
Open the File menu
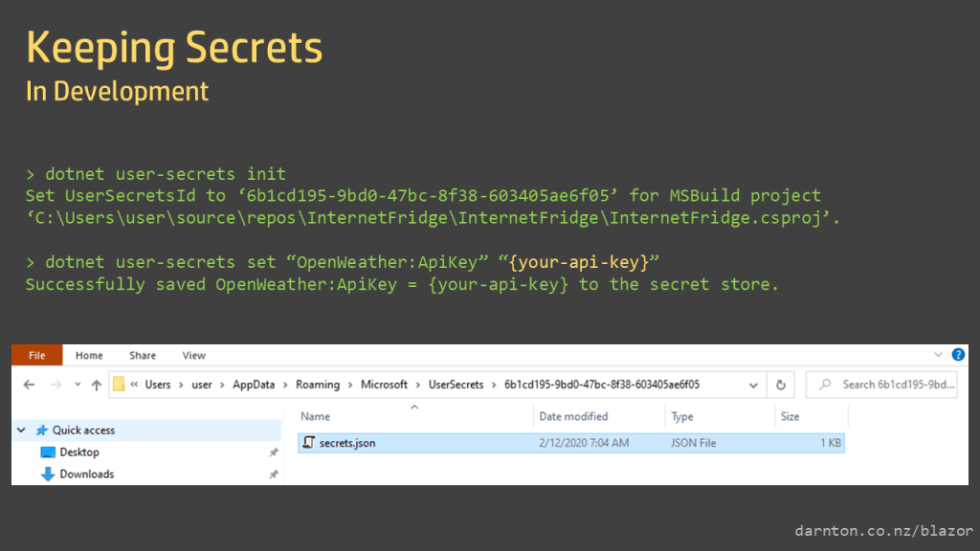coord(36,355)
